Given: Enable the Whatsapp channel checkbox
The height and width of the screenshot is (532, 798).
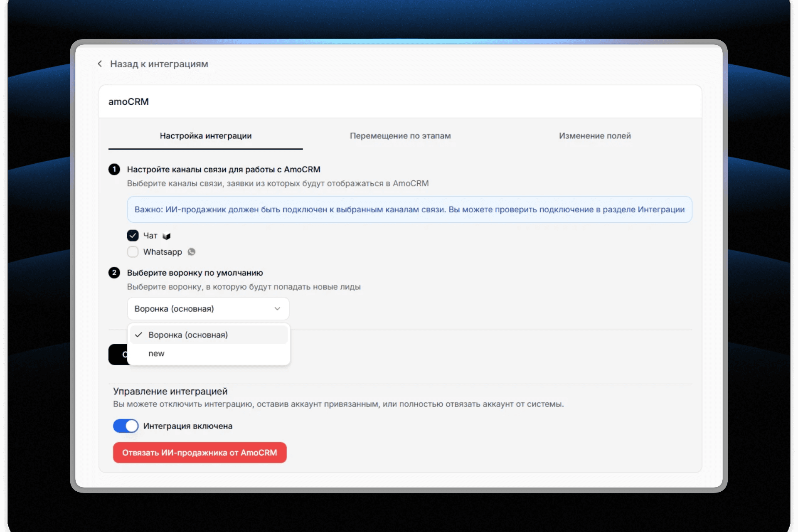Looking at the screenshot, I should 133,252.
